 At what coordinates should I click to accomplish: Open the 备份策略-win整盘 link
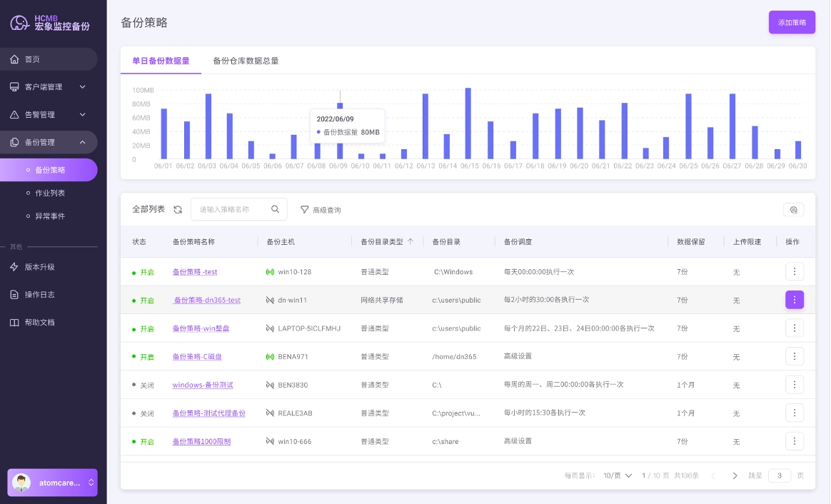click(201, 328)
